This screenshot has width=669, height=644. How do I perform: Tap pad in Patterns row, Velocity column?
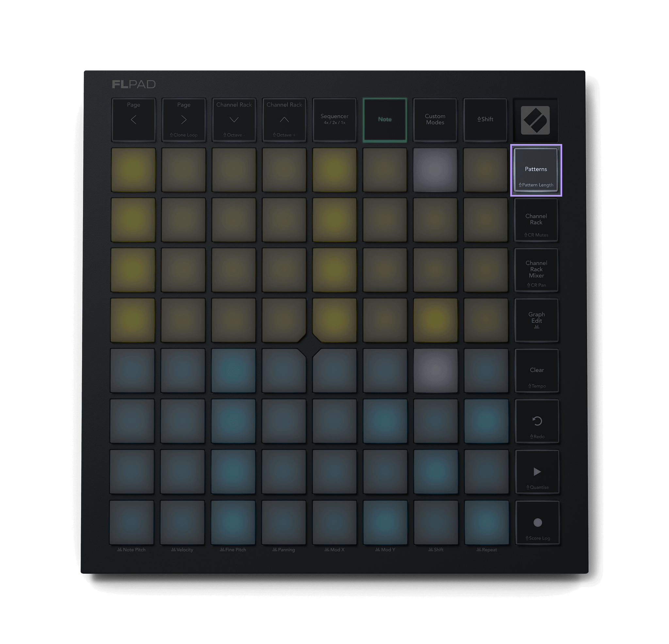pos(184,170)
